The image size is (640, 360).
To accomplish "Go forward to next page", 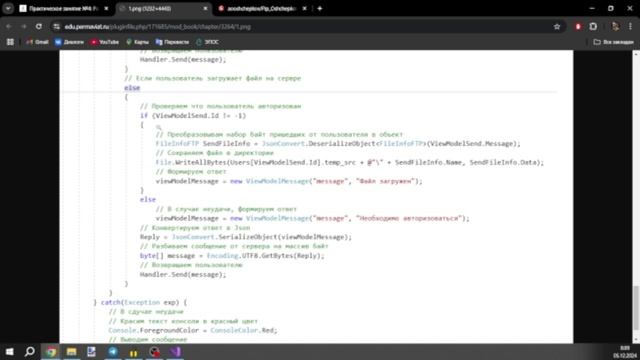I will tap(24, 27).
